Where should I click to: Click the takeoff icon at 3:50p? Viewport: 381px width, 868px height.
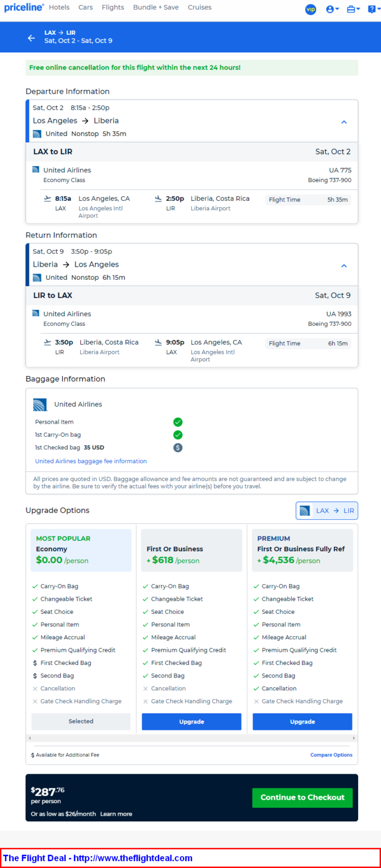tap(47, 342)
